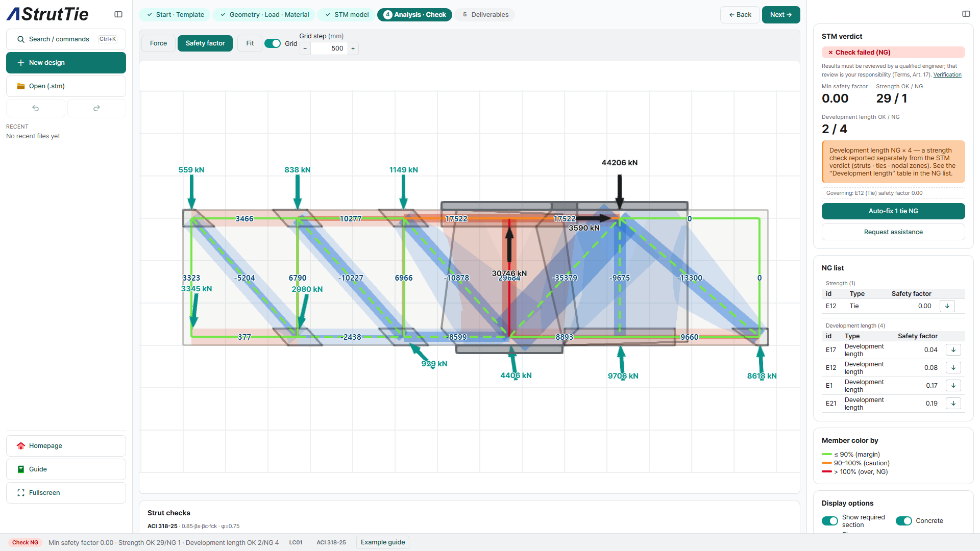This screenshot has width=980, height=551.
Task: Turn off the Concrete display toggle
Action: click(x=904, y=521)
